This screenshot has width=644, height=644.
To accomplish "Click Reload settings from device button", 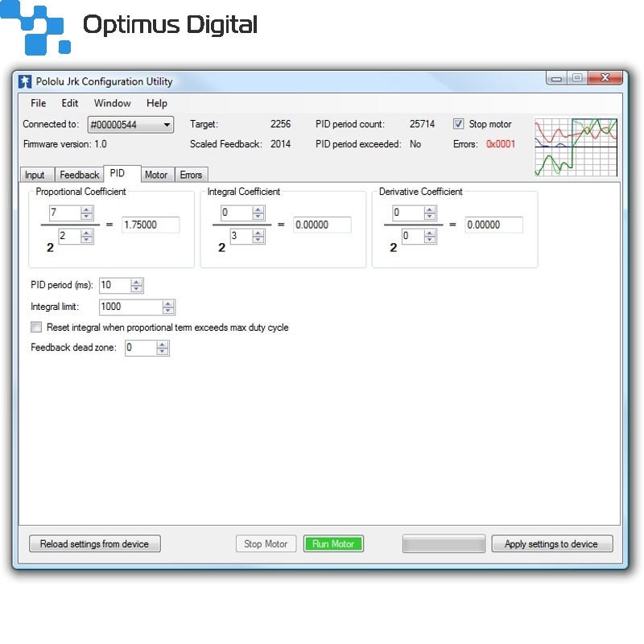I will tap(95, 544).
